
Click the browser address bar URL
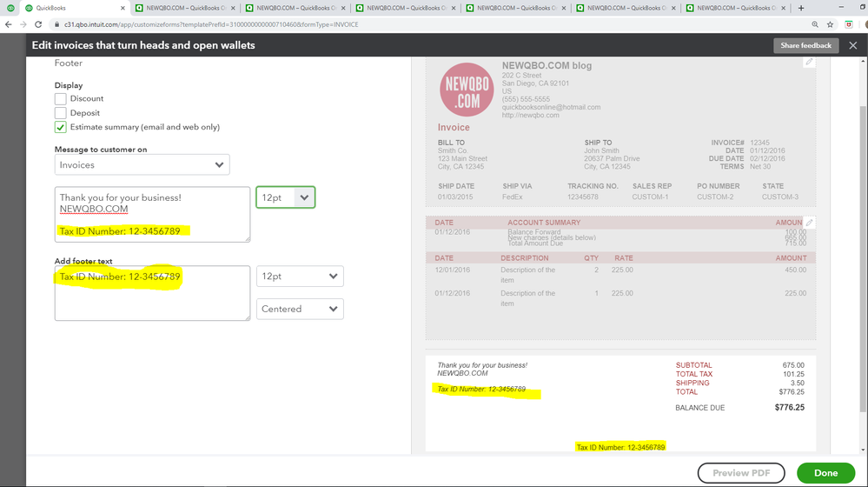pyautogui.click(x=211, y=24)
